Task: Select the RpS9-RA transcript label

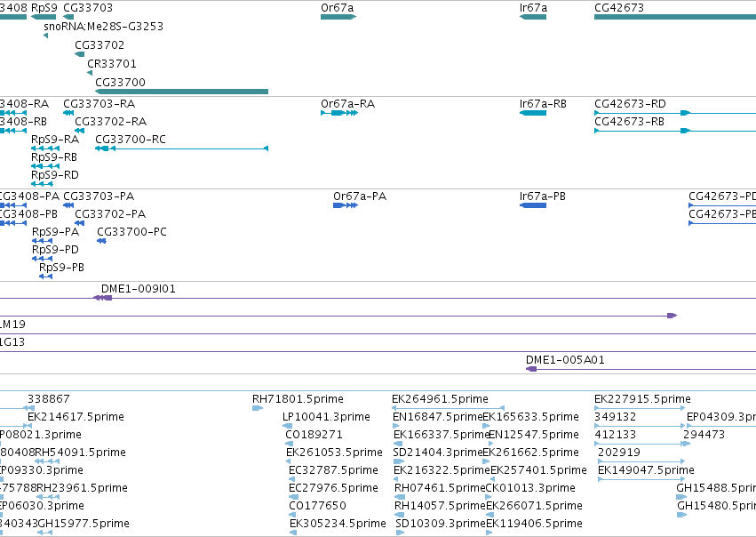Action: [x=55, y=140]
